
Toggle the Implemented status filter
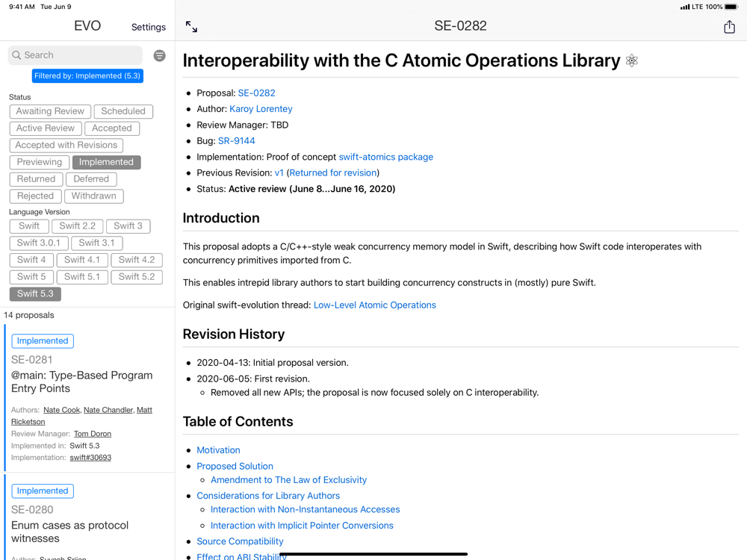click(x=106, y=162)
